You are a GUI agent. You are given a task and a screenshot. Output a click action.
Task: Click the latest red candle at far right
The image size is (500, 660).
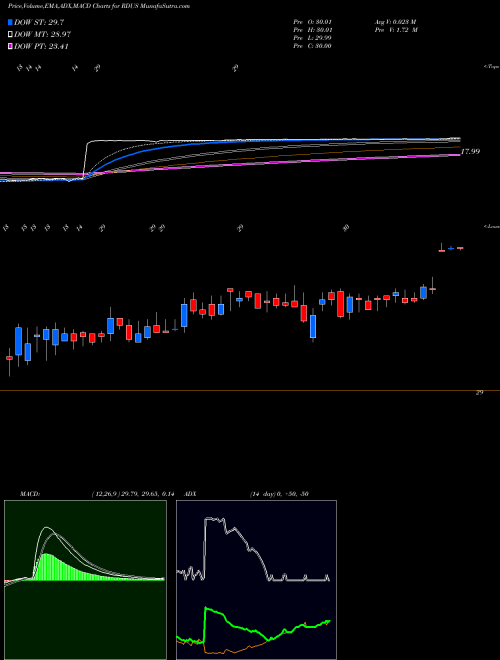pos(460,248)
